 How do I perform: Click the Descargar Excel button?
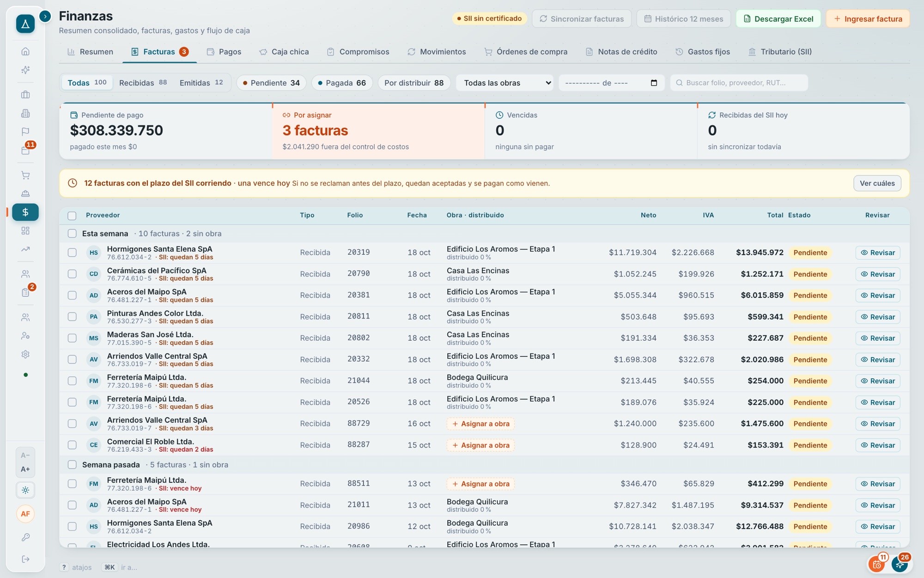coord(778,19)
